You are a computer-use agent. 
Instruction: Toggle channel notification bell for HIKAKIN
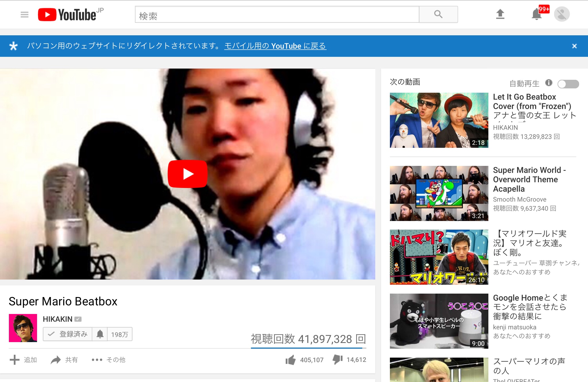[100, 334]
